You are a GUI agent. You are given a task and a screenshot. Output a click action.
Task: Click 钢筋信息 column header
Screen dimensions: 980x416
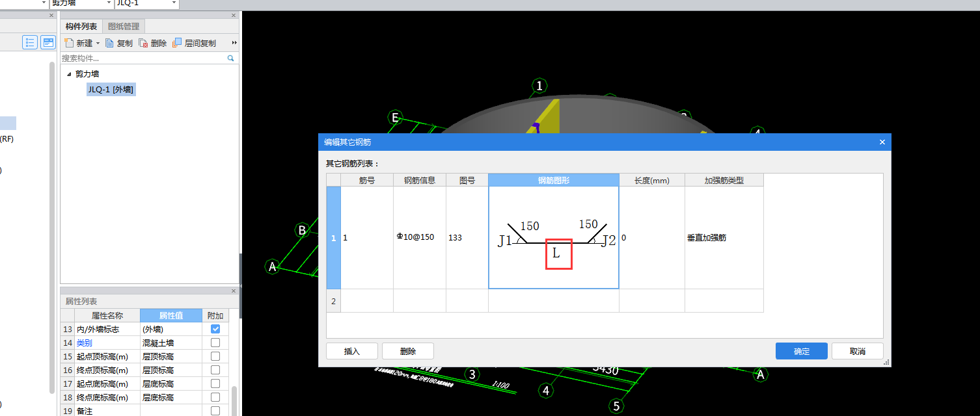(420, 180)
